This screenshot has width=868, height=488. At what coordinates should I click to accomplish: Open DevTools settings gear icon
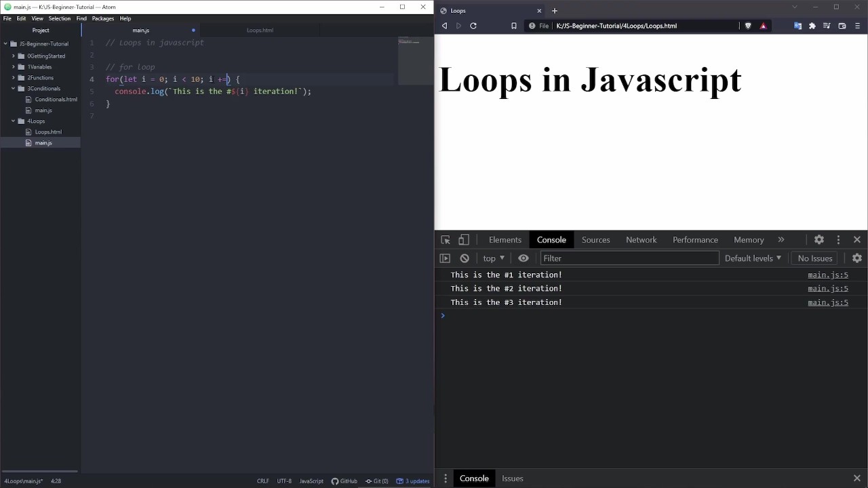[819, 240]
